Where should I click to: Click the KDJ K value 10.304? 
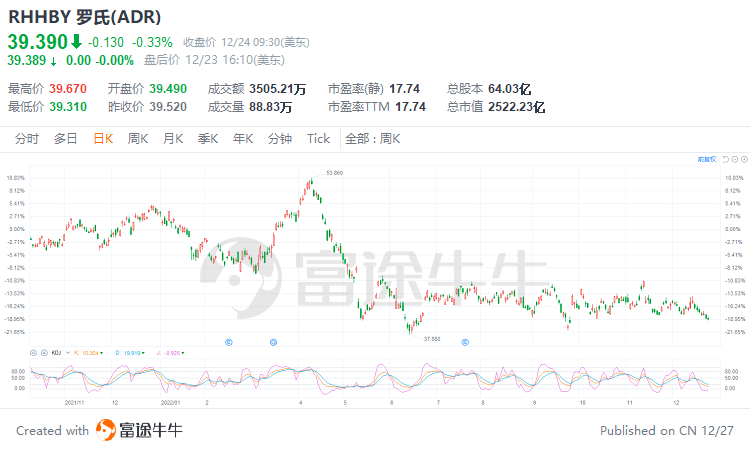[88, 353]
